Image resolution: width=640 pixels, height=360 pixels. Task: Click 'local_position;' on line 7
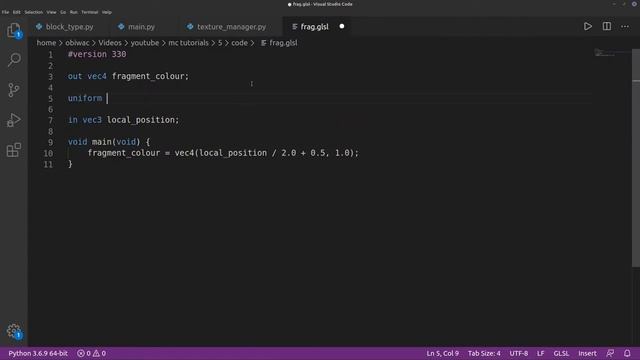[x=143, y=120]
